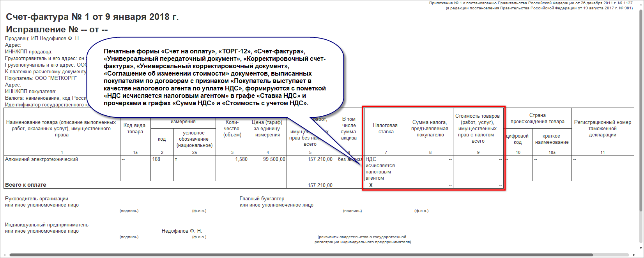Click column number '10а' under the header
The width and height of the screenshot is (644, 258).
pyautogui.click(x=552, y=152)
